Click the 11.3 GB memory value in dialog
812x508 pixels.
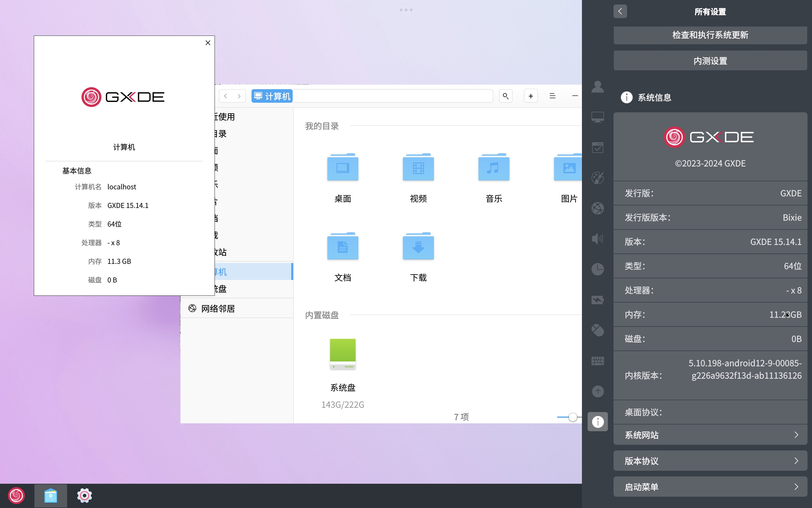(119, 261)
